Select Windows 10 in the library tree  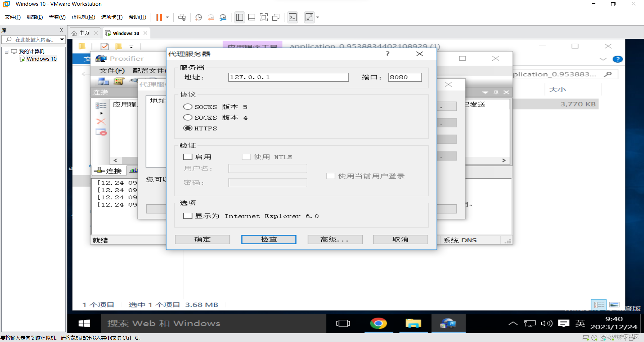click(42, 59)
